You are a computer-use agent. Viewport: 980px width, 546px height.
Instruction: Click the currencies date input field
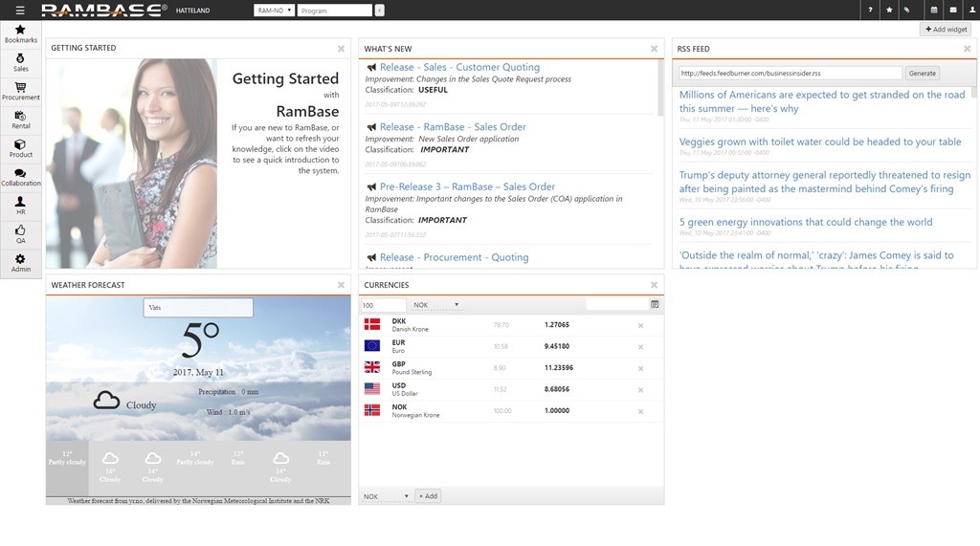click(x=617, y=304)
